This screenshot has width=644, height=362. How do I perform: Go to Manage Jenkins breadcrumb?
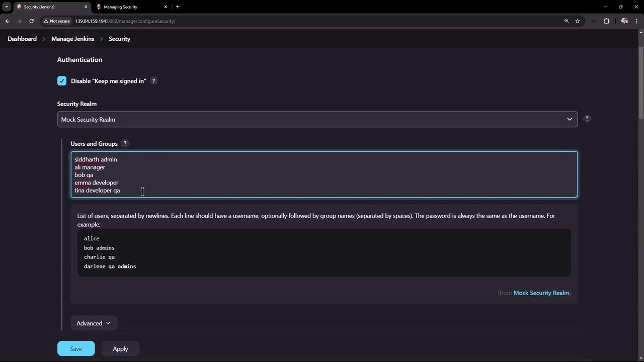(72, 39)
